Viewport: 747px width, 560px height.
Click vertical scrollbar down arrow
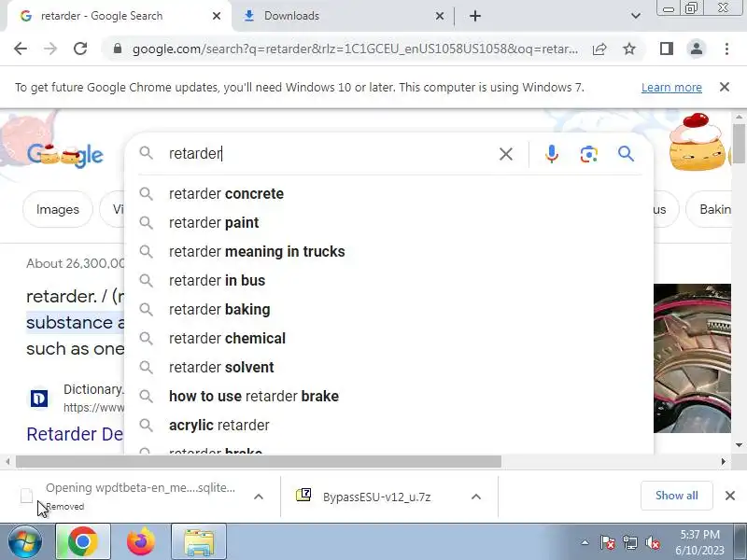coord(739,445)
